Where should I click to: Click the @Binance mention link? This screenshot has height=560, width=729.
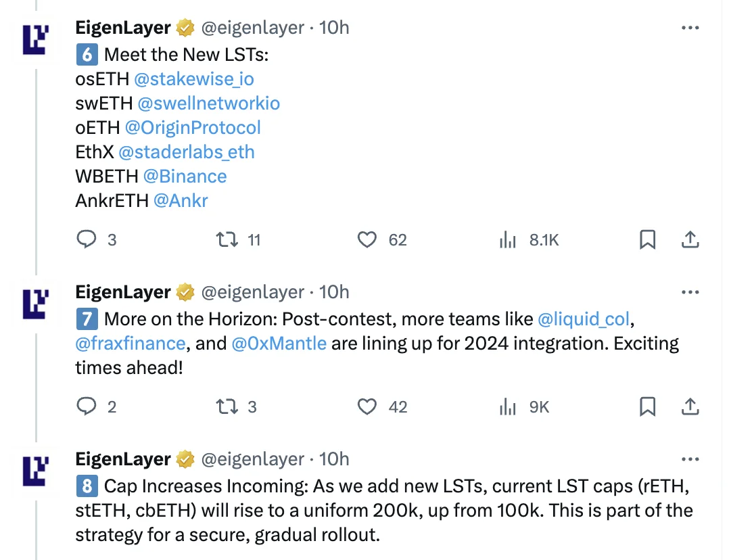coord(185,177)
